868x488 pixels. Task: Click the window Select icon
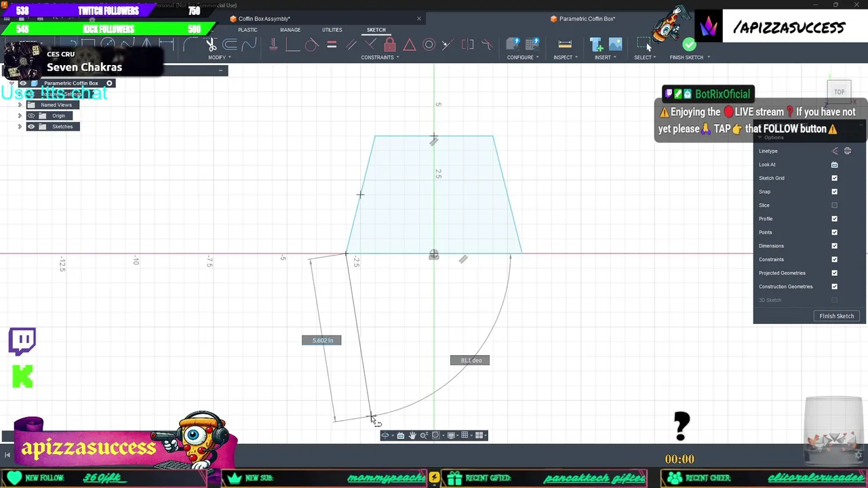click(644, 45)
